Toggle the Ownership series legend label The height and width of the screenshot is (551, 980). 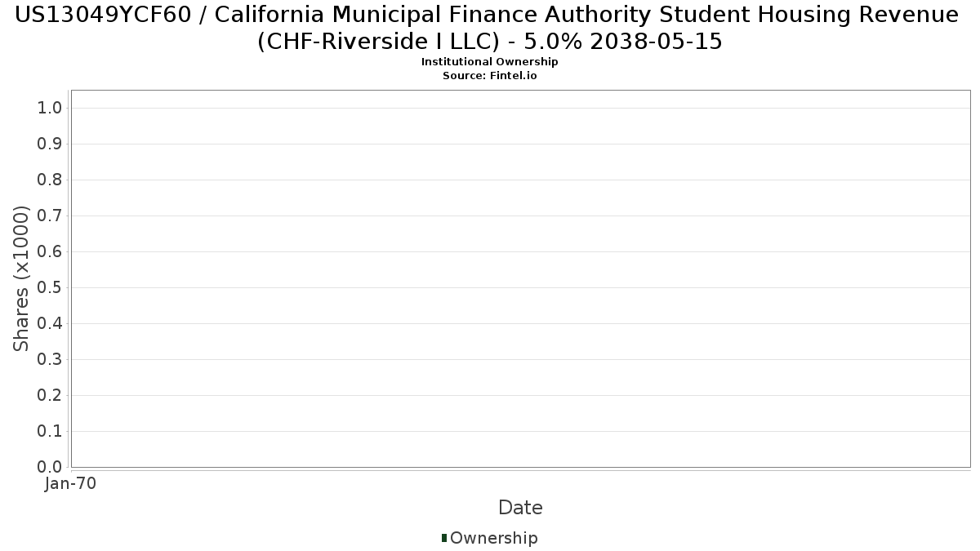click(x=493, y=538)
